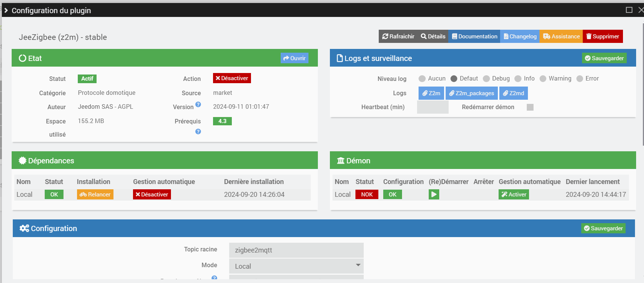Save the Logs et surveillance settings
The image size is (644, 283).
pos(604,58)
